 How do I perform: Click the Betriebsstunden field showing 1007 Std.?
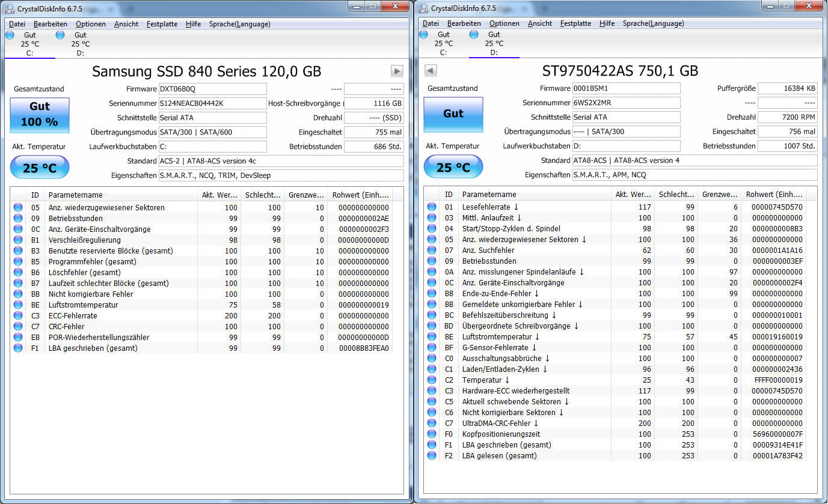tap(788, 147)
